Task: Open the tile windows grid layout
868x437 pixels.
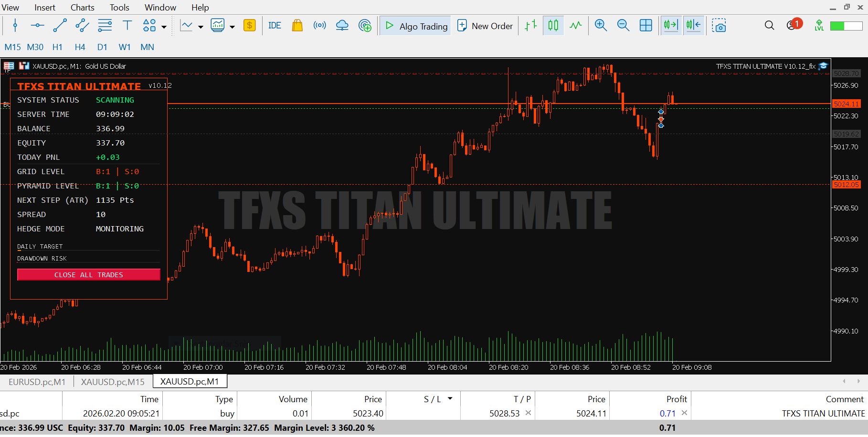Action: tap(646, 26)
